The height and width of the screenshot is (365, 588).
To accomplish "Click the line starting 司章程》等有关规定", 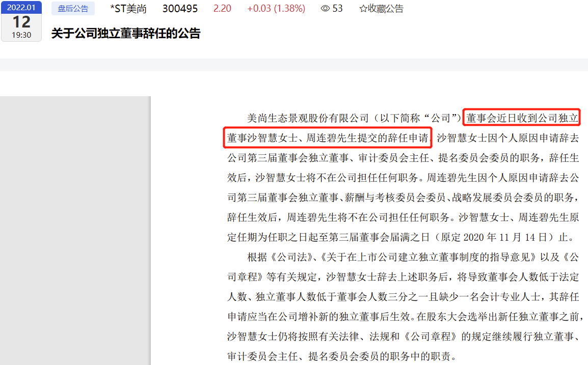I will [403, 277].
